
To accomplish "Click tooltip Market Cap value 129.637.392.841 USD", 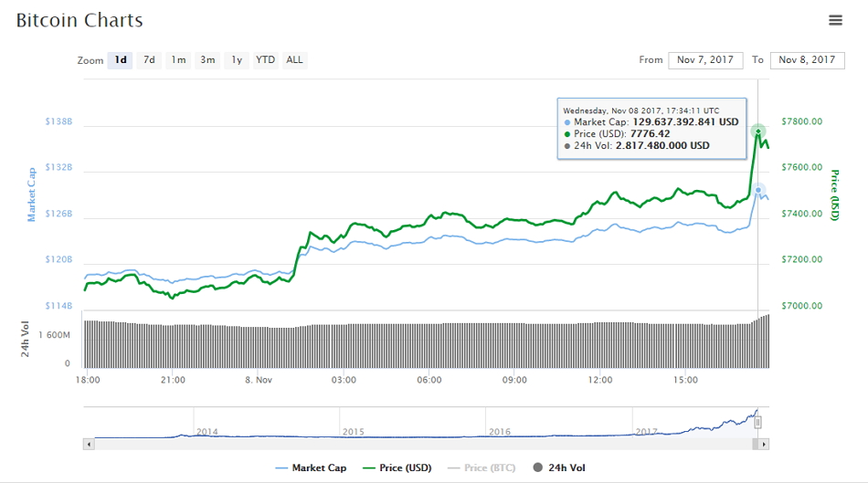I will (x=685, y=122).
